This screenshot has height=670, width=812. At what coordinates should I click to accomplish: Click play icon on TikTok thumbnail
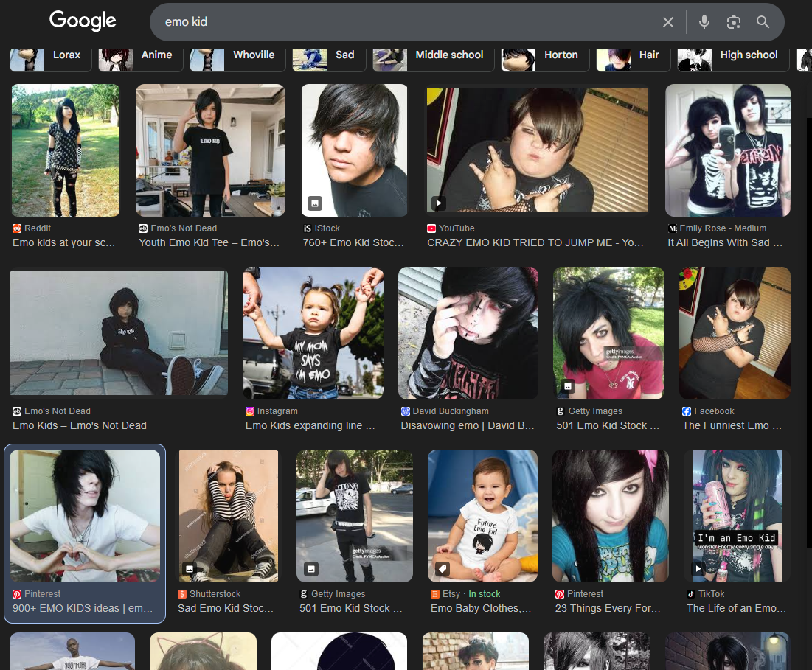(698, 568)
